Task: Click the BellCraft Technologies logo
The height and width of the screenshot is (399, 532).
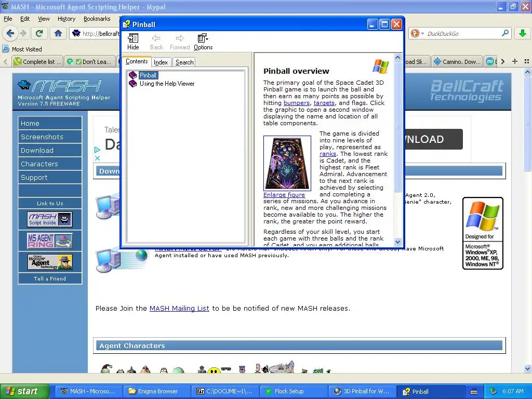Action: point(467,90)
